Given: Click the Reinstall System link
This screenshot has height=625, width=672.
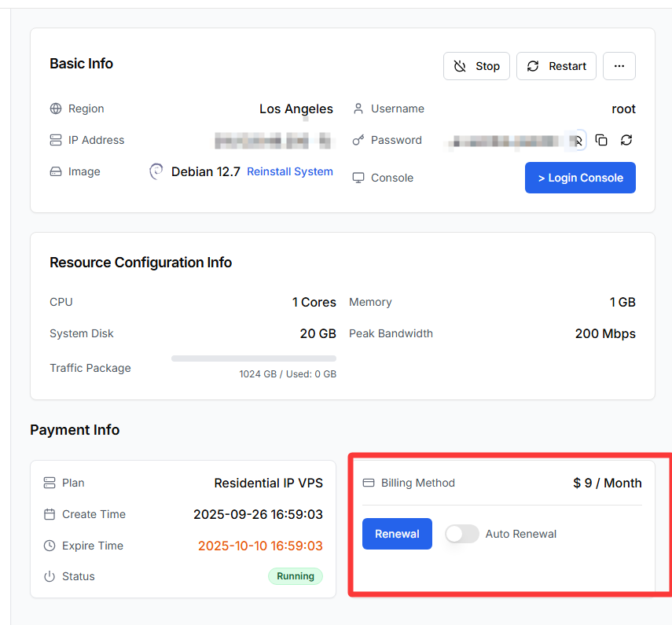Looking at the screenshot, I should point(290,171).
